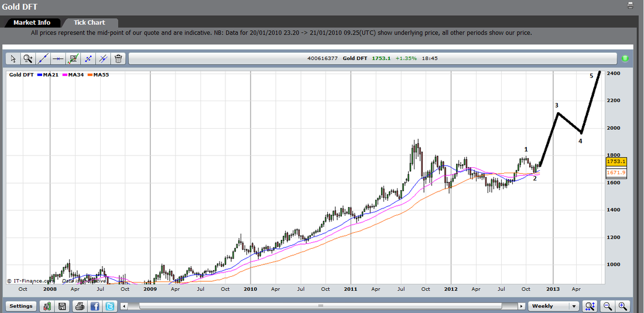644x313 pixels.
Task: Click the 2008 label on time axis
Action: click(50, 289)
